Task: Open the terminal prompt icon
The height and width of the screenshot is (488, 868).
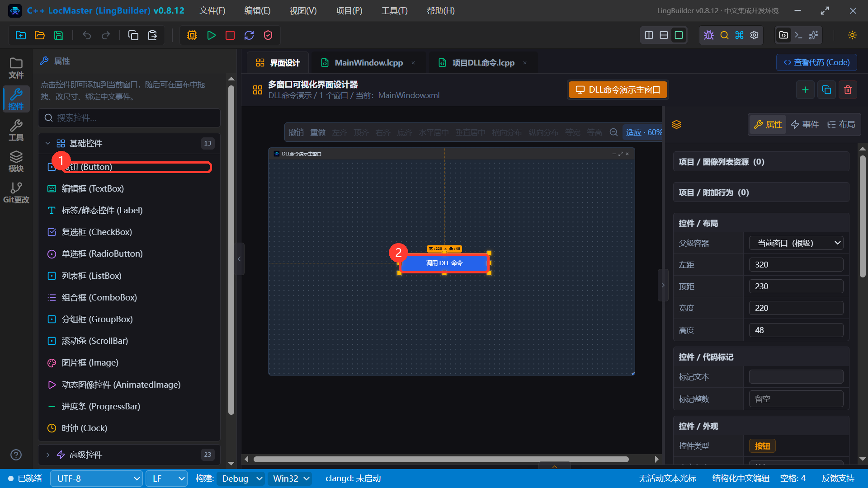Action: (x=799, y=35)
